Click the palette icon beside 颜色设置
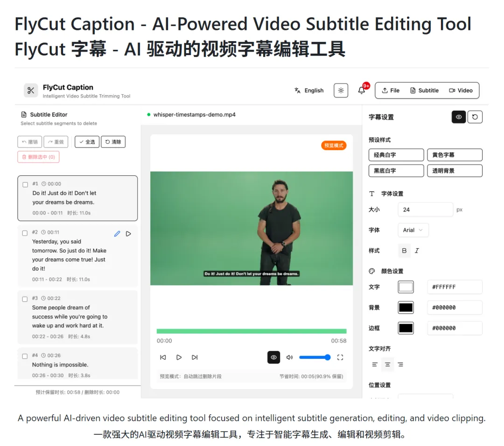504x446 pixels. (x=372, y=271)
